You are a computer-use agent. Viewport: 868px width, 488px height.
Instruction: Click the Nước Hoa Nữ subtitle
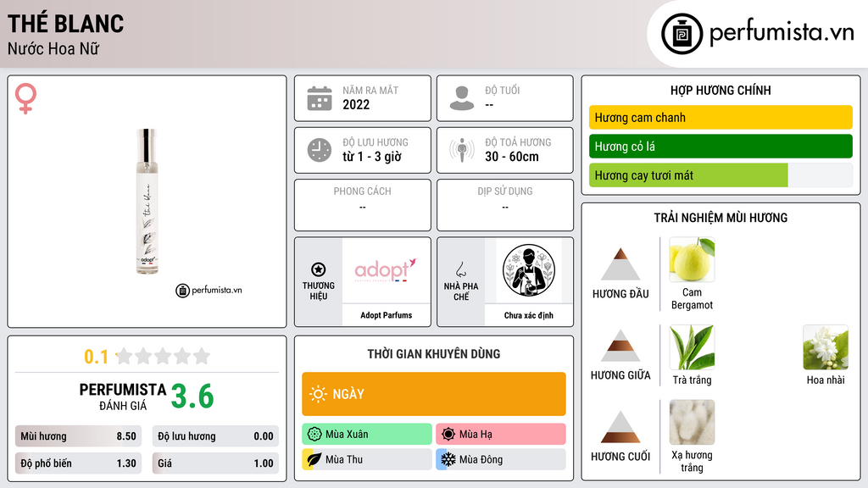click(53, 48)
